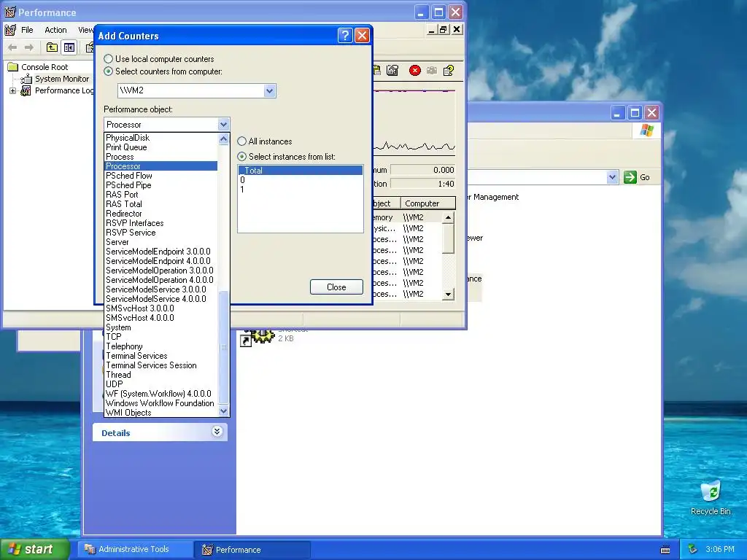747x560 pixels.
Task: Choose Thread in the object list
Action: [x=160, y=375]
